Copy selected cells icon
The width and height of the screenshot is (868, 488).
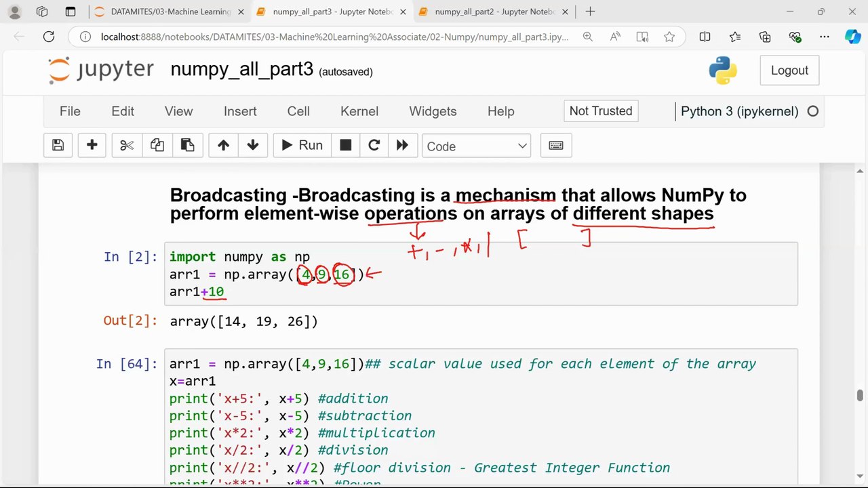157,145
